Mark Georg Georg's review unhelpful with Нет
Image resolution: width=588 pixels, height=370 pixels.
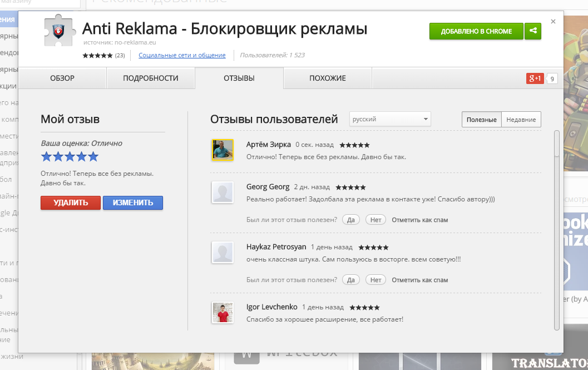coord(375,220)
